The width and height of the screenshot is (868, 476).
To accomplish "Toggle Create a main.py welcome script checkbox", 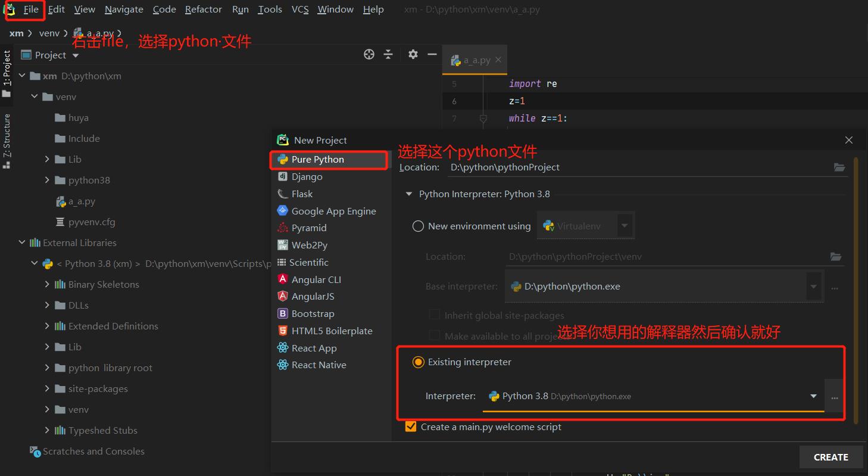I will pos(410,427).
